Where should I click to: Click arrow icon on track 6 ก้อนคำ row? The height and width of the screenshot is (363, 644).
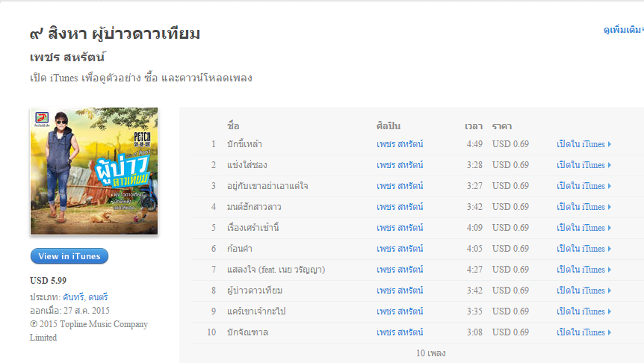610,249
